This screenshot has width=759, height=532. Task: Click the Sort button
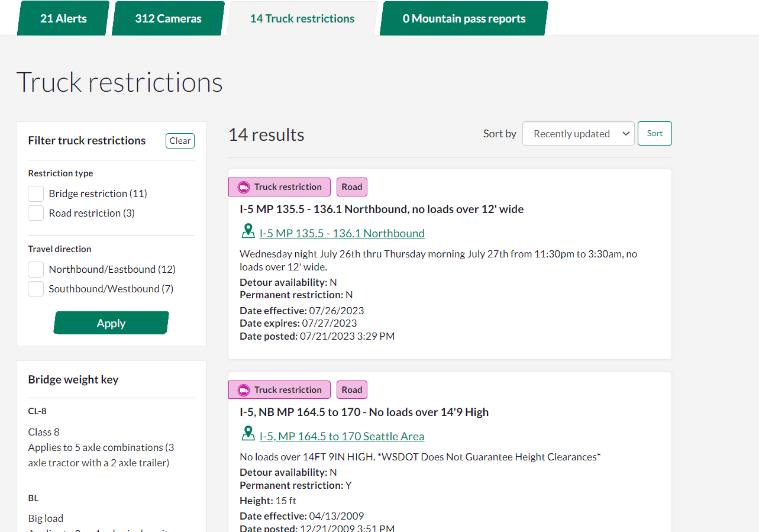point(654,134)
